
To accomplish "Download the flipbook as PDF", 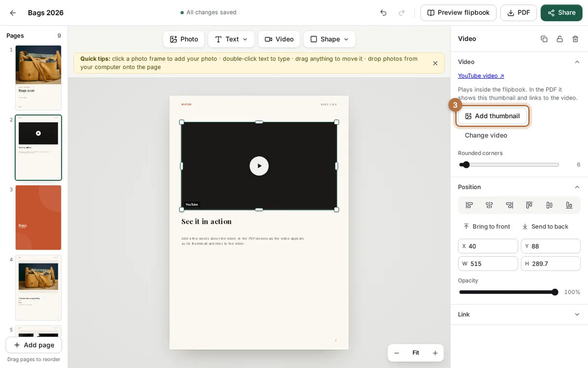I will (x=518, y=13).
